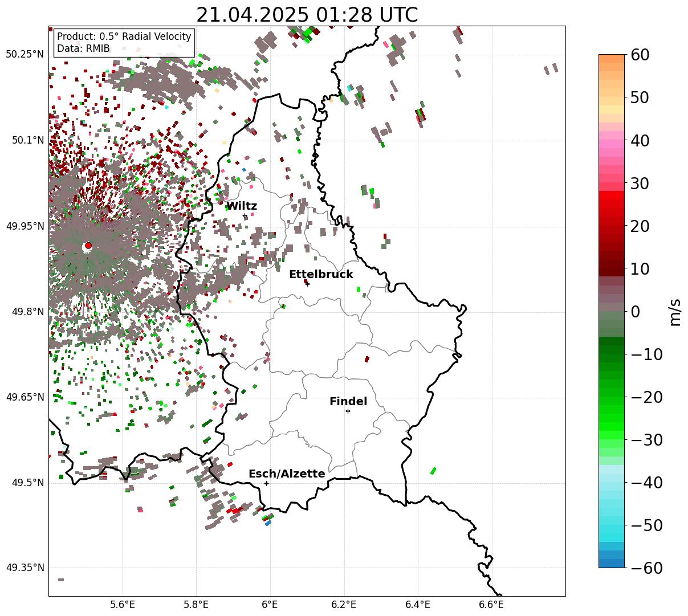Click the 50.1°N latitude label

coord(27,140)
